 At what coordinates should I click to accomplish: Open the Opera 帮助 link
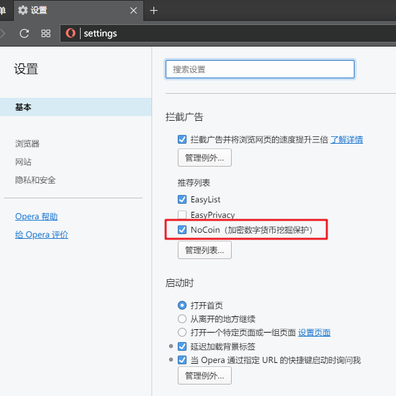click(x=36, y=217)
